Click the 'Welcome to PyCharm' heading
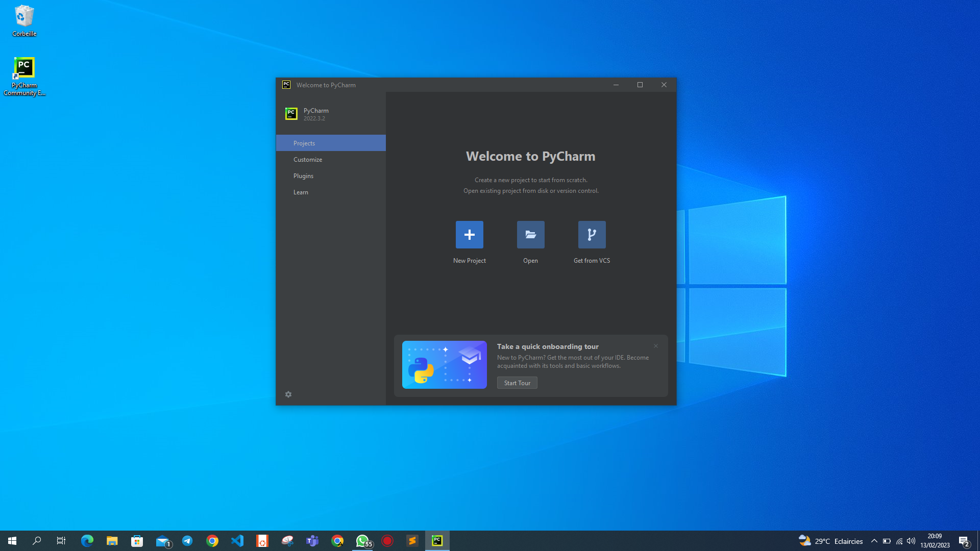The height and width of the screenshot is (551, 980). tap(530, 156)
